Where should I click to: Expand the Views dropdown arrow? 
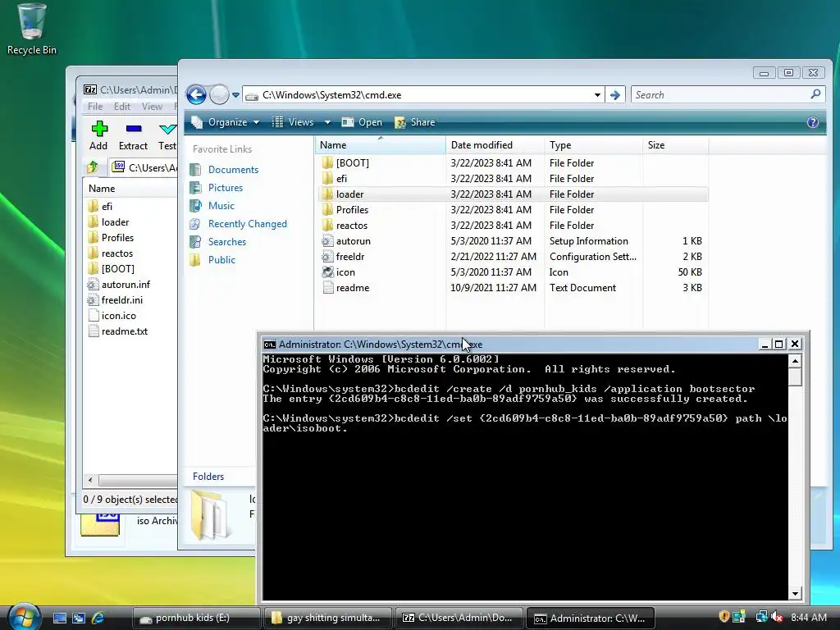tap(326, 122)
